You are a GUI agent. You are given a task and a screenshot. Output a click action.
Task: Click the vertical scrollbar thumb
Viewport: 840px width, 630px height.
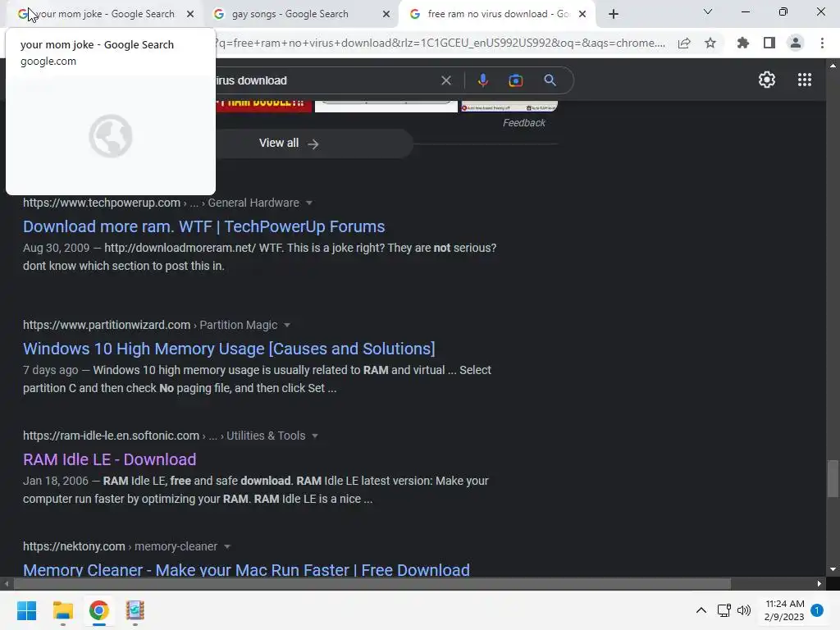[833, 479]
